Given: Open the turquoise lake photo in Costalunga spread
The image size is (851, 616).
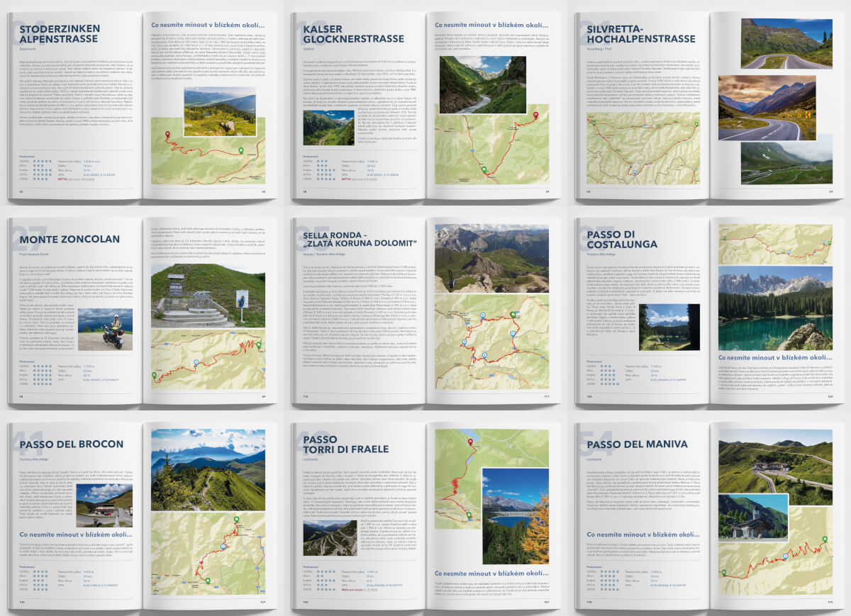Looking at the screenshot, I should [x=775, y=308].
